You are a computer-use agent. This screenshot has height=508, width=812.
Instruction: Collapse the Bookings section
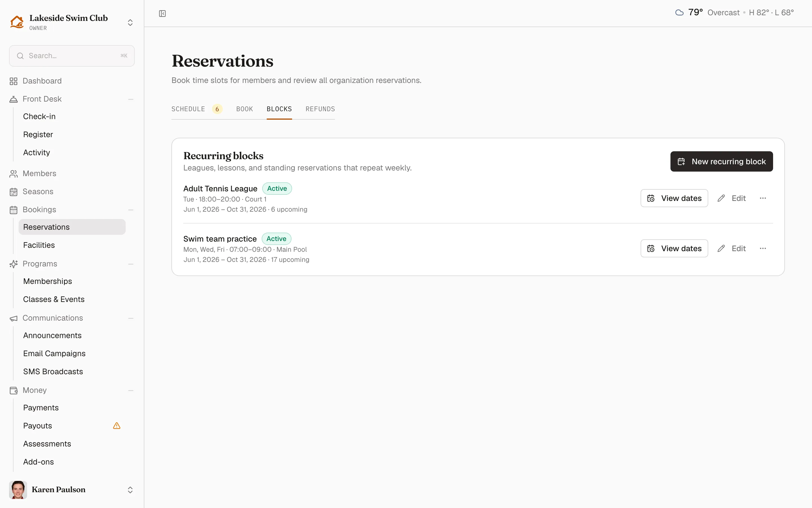[x=131, y=210]
